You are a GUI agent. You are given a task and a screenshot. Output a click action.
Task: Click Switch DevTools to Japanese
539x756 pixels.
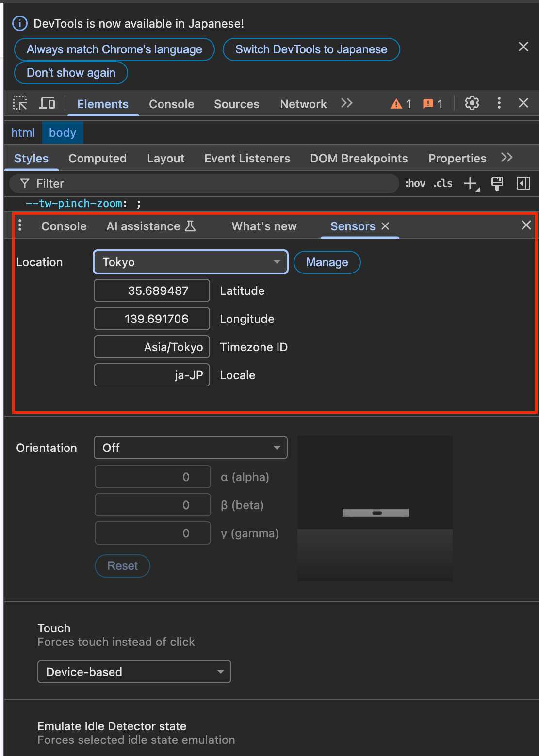[311, 49]
